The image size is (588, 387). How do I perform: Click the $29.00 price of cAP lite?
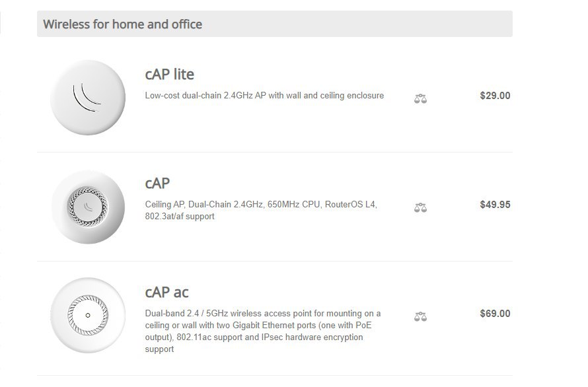pyautogui.click(x=495, y=96)
